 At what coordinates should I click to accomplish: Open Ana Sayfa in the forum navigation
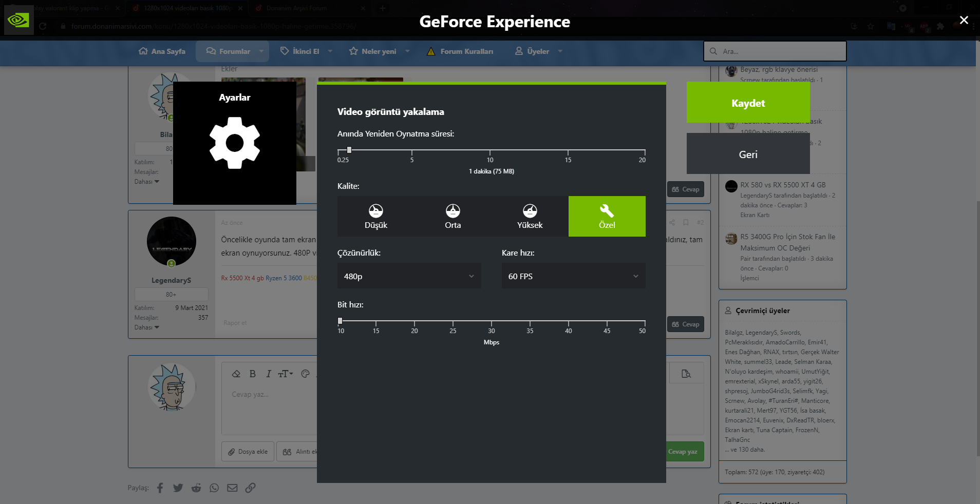tap(162, 51)
